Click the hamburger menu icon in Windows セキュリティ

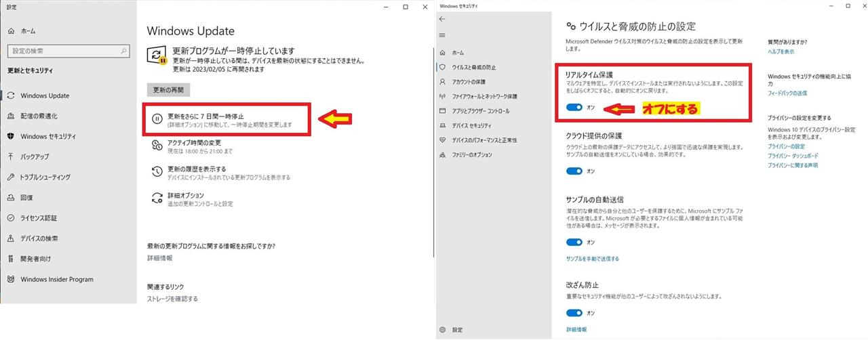point(443,35)
